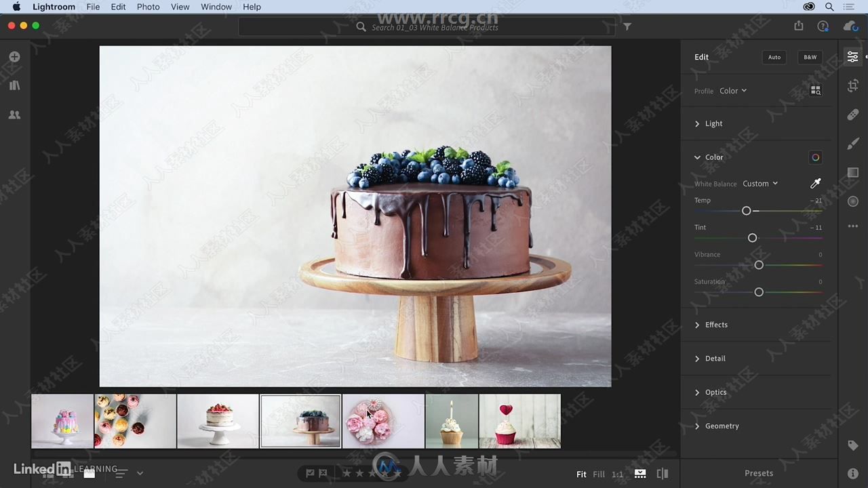Open the Window menu
The image size is (868, 488).
[216, 7]
